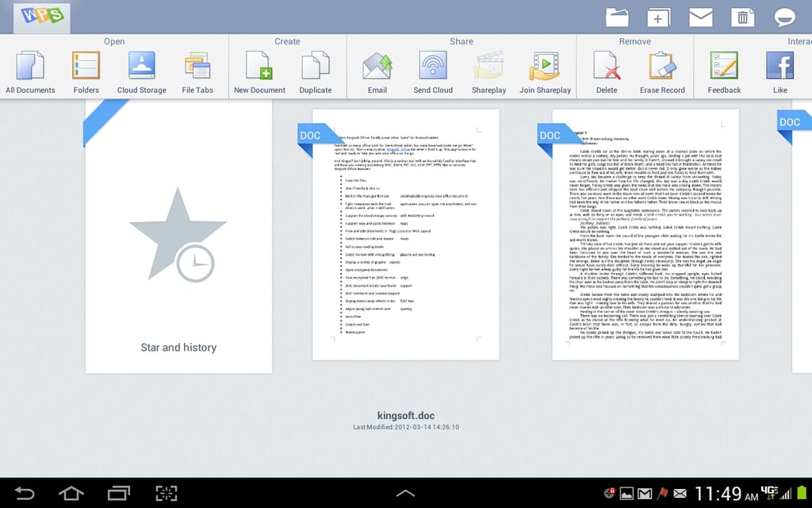Open Cloud Storage
The image size is (812, 508).
(x=141, y=72)
